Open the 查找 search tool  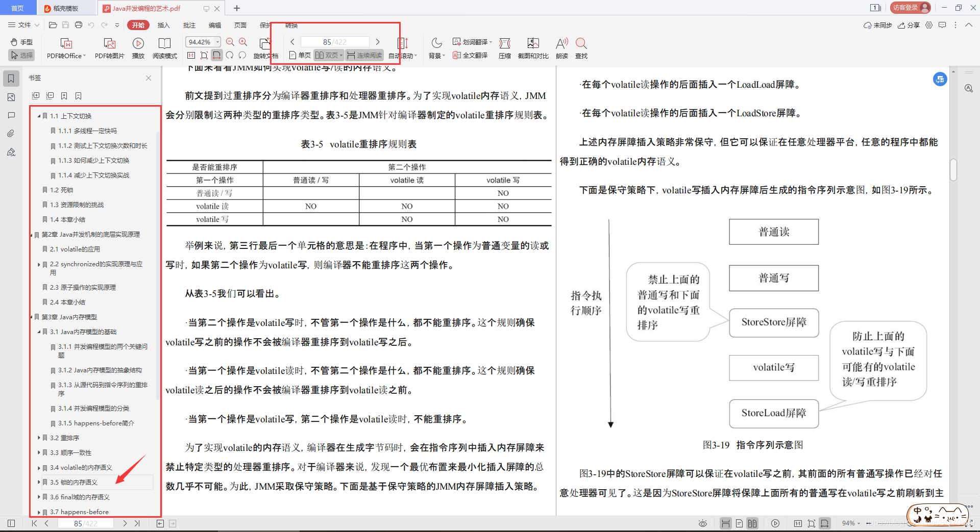[581, 48]
